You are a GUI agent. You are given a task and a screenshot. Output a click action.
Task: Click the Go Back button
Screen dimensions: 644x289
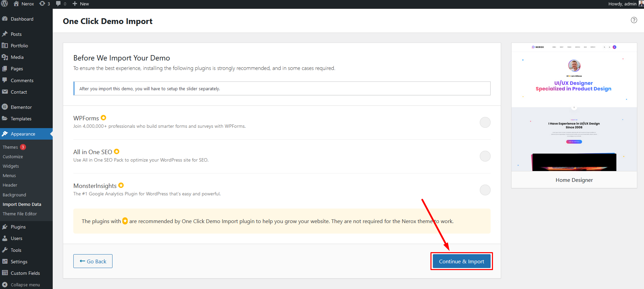[x=93, y=261]
